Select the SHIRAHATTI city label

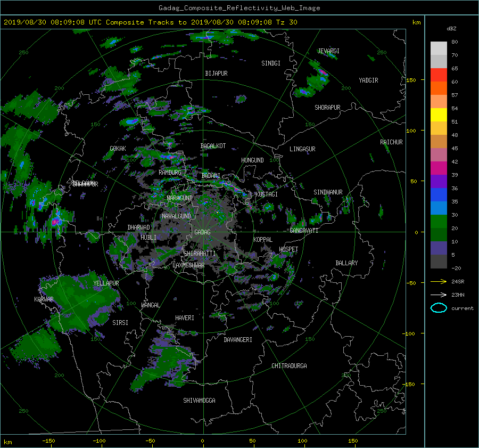(200, 254)
